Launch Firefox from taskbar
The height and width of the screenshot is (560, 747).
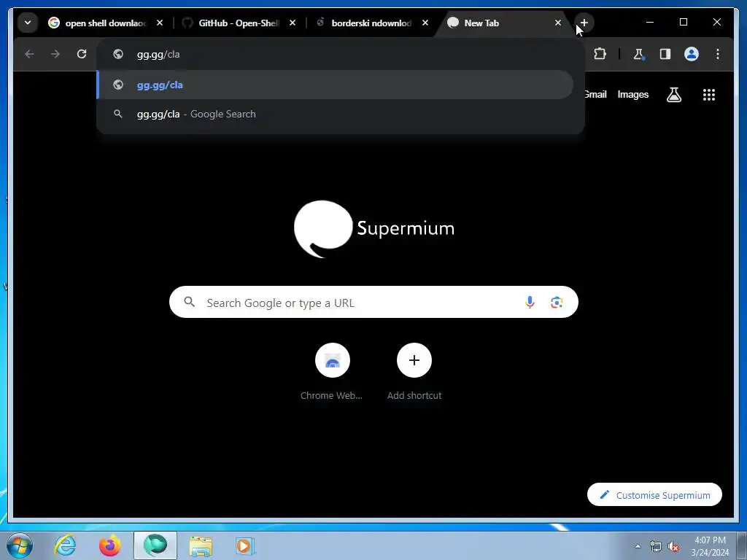(x=110, y=545)
